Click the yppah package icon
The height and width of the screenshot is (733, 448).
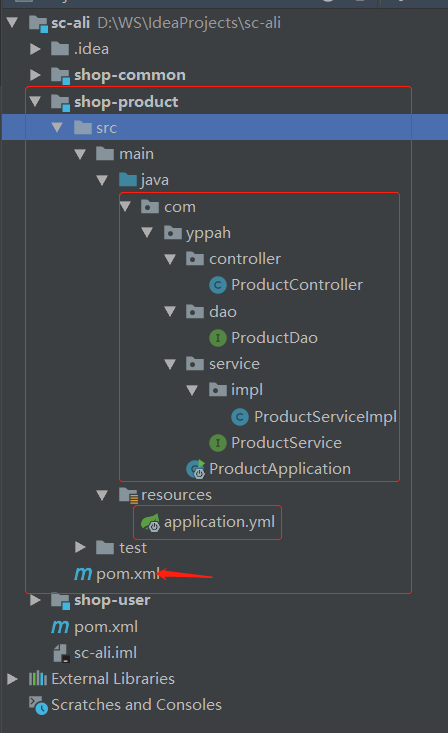click(173, 232)
